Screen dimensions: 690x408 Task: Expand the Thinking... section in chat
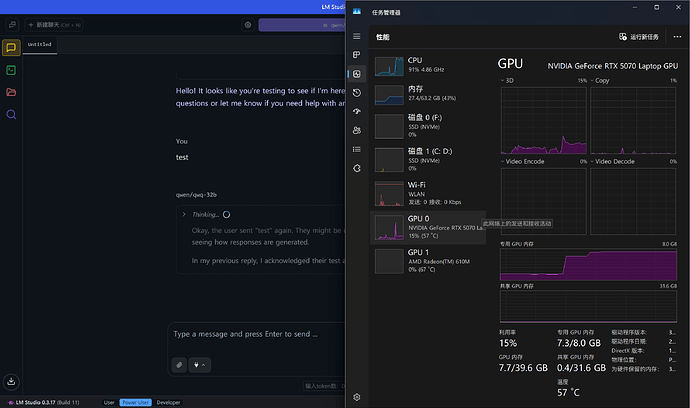click(x=184, y=214)
